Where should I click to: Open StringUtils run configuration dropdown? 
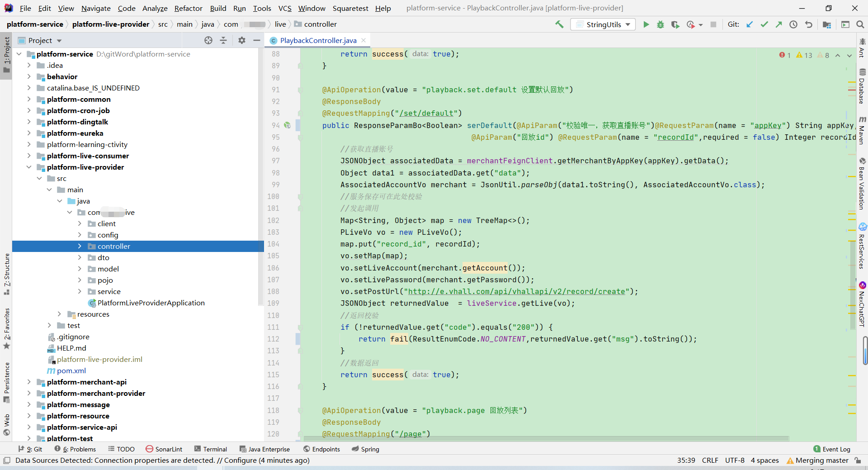tap(603, 24)
